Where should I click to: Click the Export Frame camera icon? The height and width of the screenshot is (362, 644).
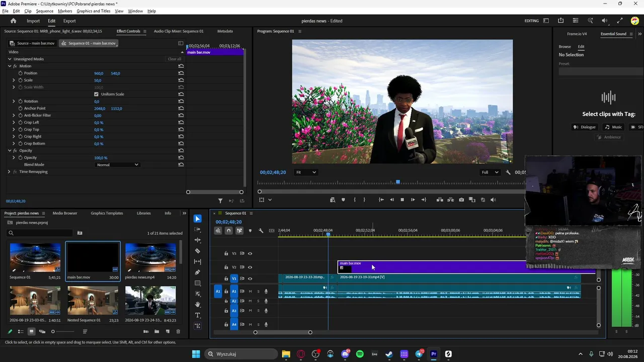(461, 200)
